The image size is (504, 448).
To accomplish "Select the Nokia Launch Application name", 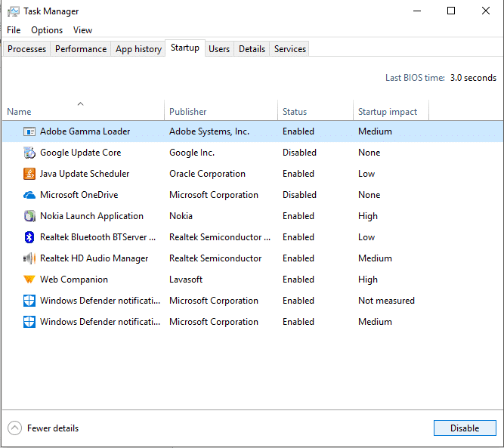I will 91,216.
